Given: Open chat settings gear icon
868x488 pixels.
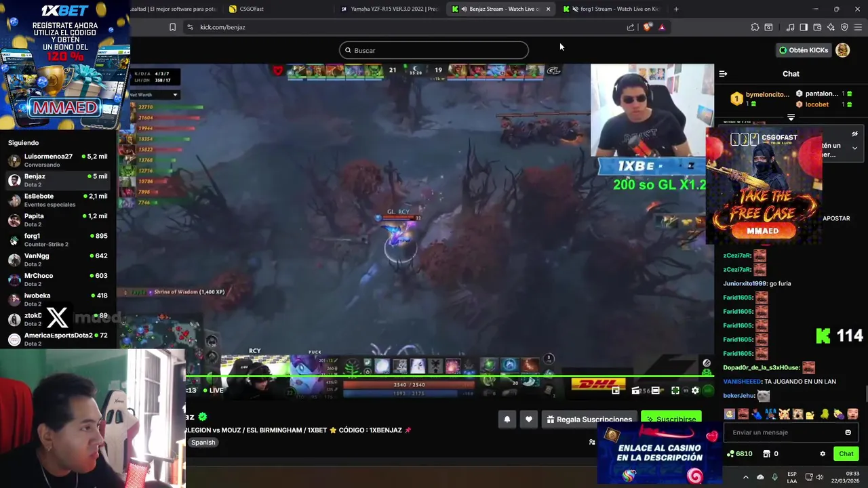Looking at the screenshot, I should pyautogui.click(x=823, y=454).
